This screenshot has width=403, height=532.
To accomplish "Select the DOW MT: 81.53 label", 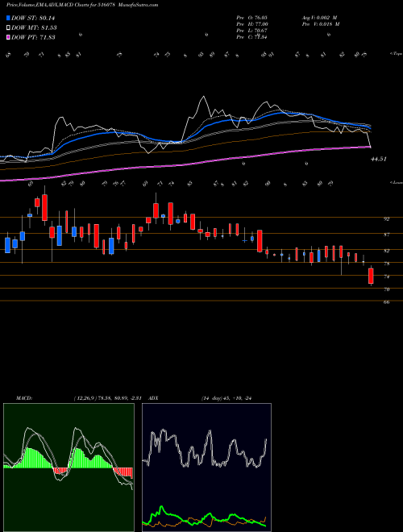I will [x=34, y=28].
